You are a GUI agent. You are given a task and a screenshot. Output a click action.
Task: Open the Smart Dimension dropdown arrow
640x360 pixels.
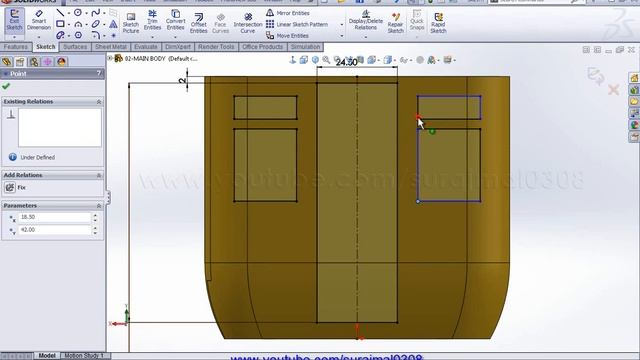pos(39,36)
